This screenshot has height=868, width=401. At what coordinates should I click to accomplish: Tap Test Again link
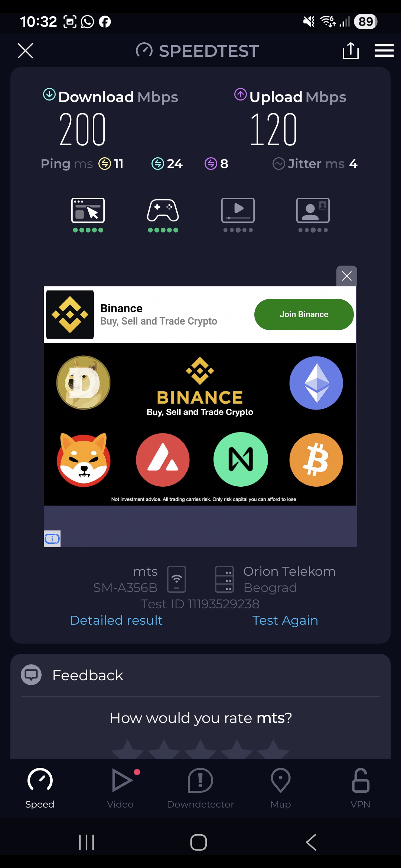click(285, 620)
